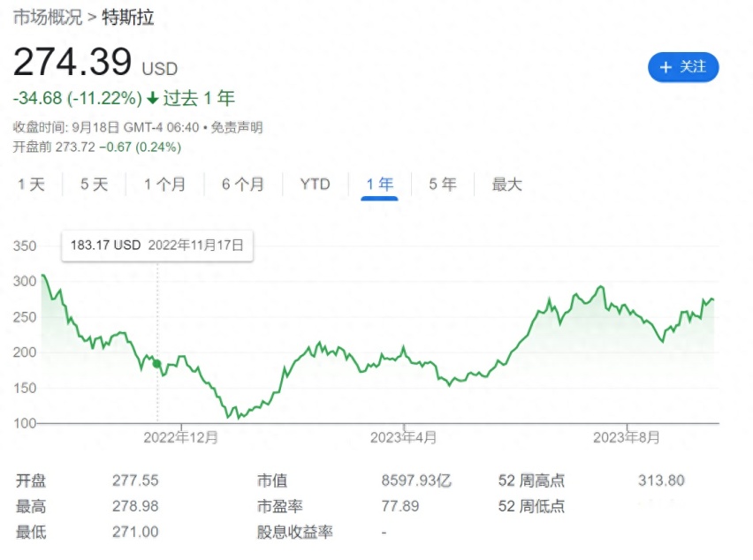Click the -34.68 (-11.22%) change text
Image resolution: width=753 pixels, height=560 pixels.
[77, 98]
